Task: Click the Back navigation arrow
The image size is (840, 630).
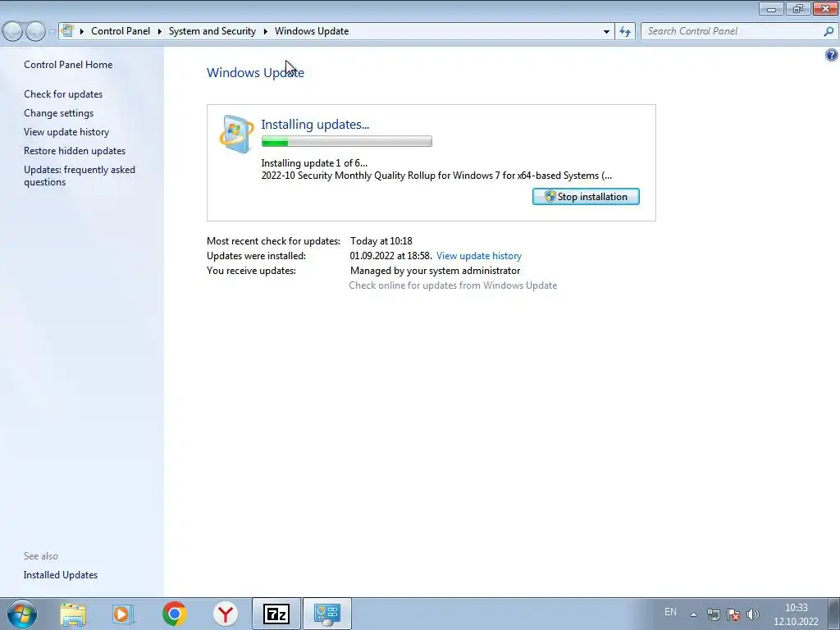Action: pyautogui.click(x=13, y=32)
